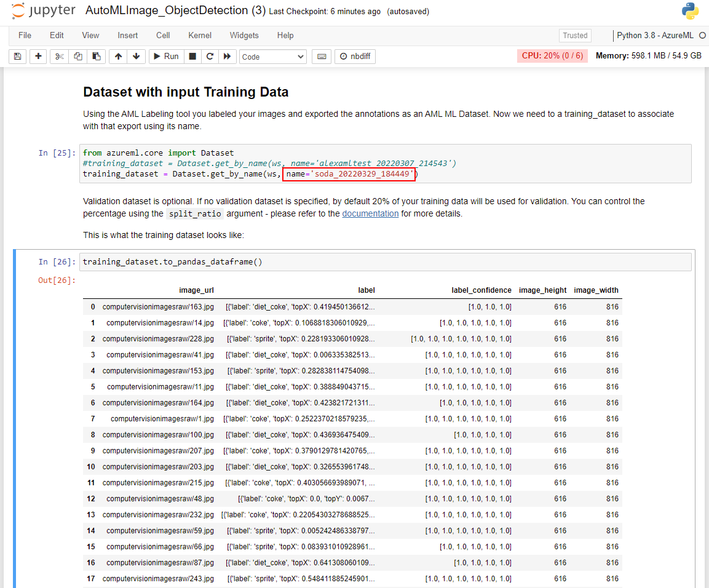Viewport: 709px width, 588px height.
Task: Click the Trusted notebook indicator
Action: tap(575, 35)
